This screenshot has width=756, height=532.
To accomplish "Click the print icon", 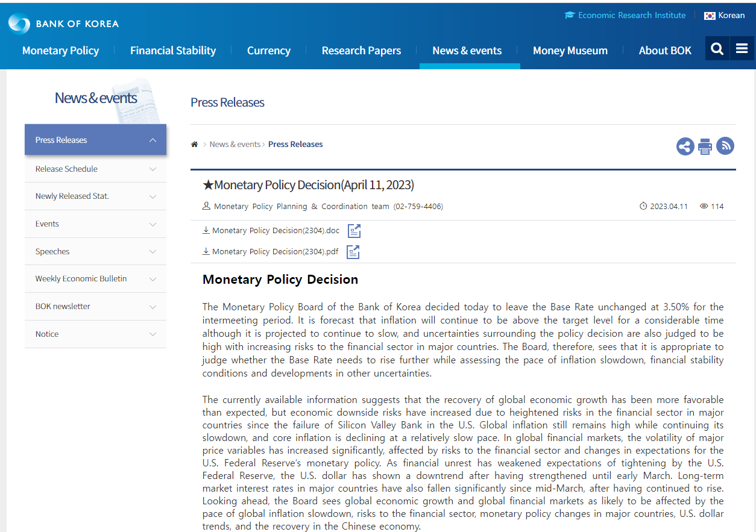I will [705, 146].
